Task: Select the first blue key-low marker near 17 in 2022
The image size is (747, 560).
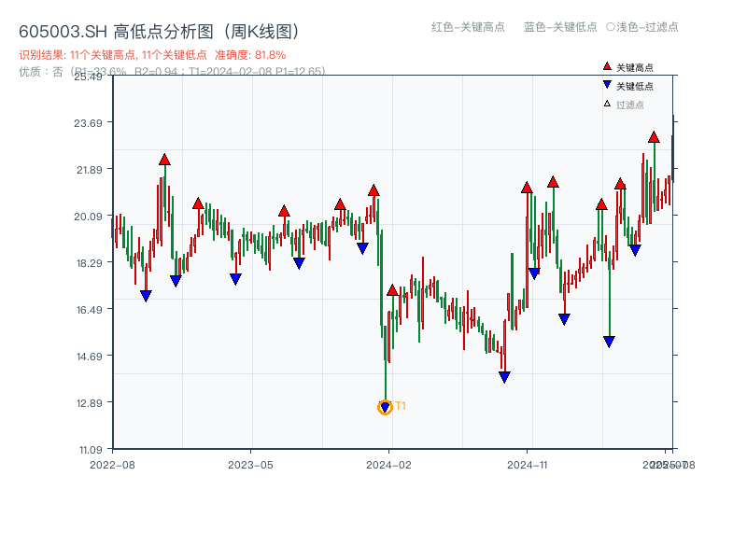Action: [x=146, y=296]
